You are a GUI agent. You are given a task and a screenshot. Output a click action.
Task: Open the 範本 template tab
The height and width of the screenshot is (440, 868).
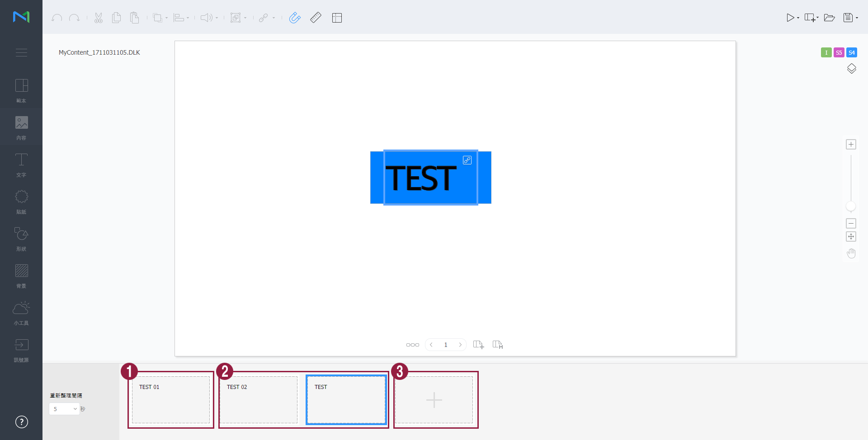(x=21, y=91)
